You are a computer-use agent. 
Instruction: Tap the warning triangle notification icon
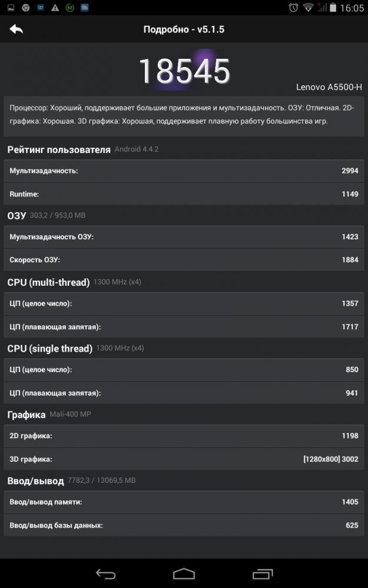(x=55, y=8)
